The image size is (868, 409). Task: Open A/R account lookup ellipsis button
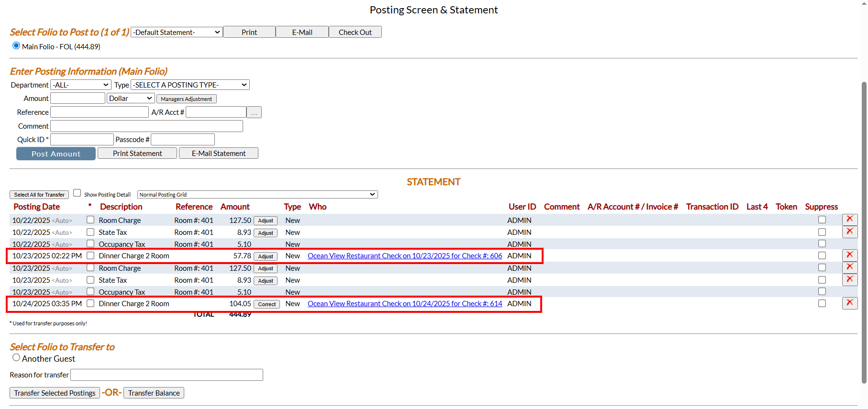pos(254,112)
